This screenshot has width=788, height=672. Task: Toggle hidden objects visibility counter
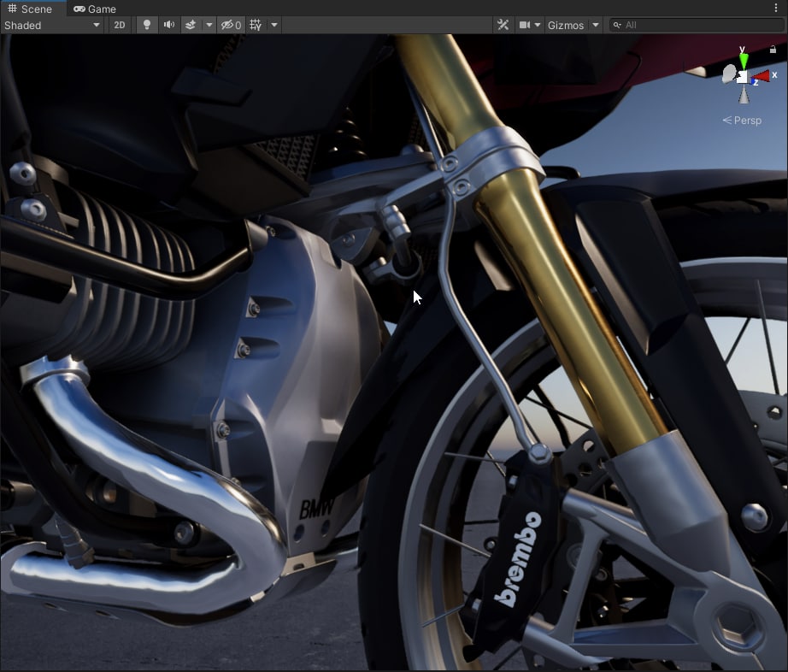[231, 25]
